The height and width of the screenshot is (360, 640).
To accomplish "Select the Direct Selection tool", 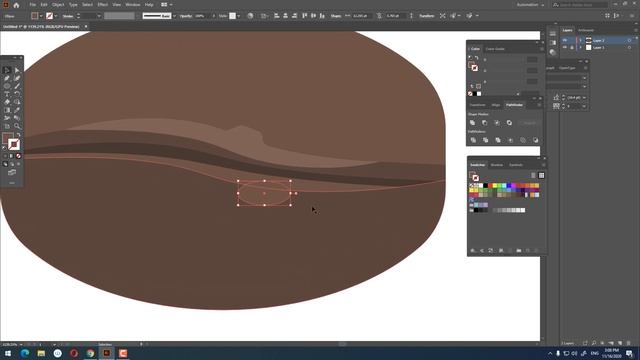I will tap(17, 70).
